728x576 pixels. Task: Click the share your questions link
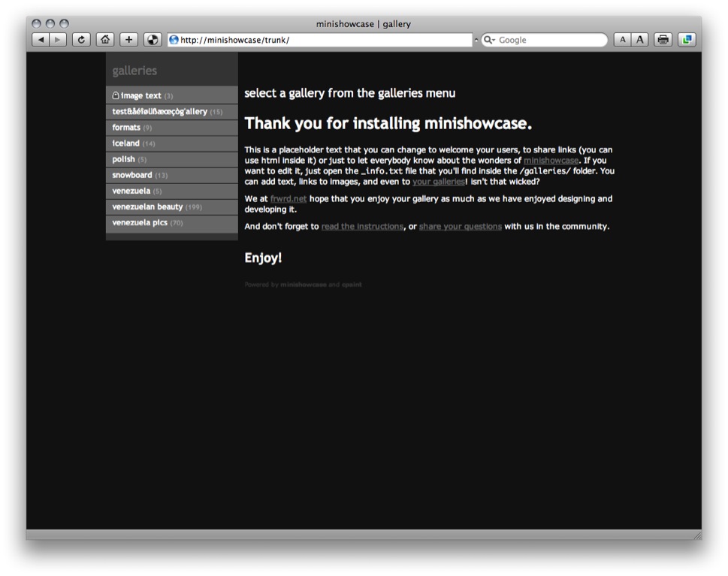tap(460, 227)
